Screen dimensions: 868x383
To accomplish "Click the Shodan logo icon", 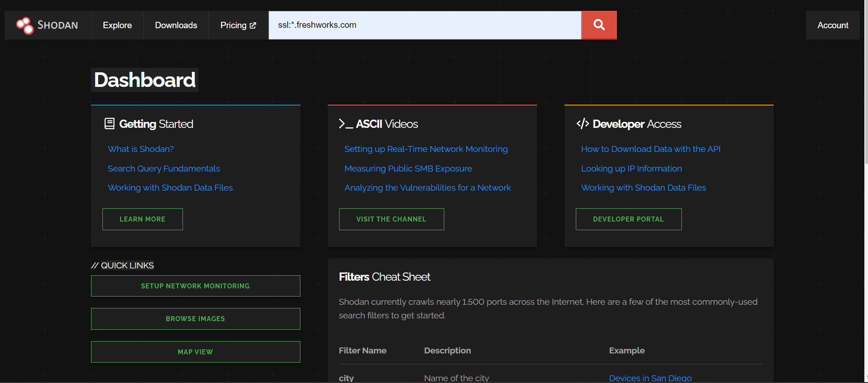I will click(x=25, y=25).
